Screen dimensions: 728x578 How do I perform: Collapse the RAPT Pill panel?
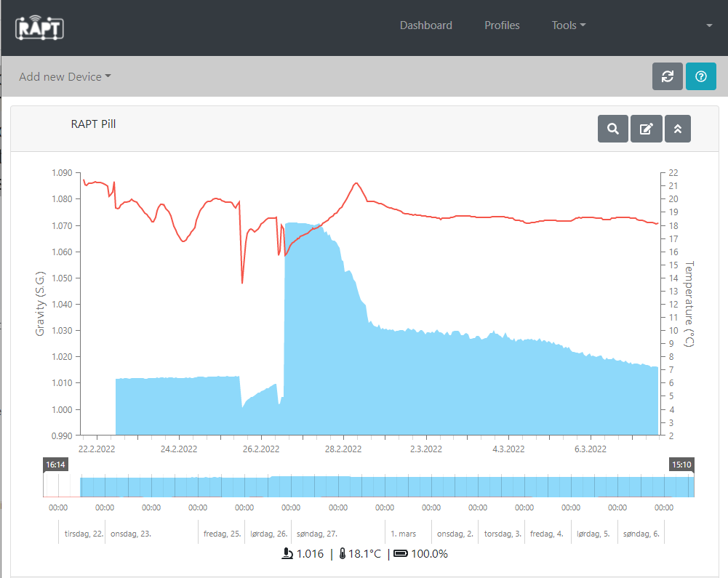pos(677,129)
